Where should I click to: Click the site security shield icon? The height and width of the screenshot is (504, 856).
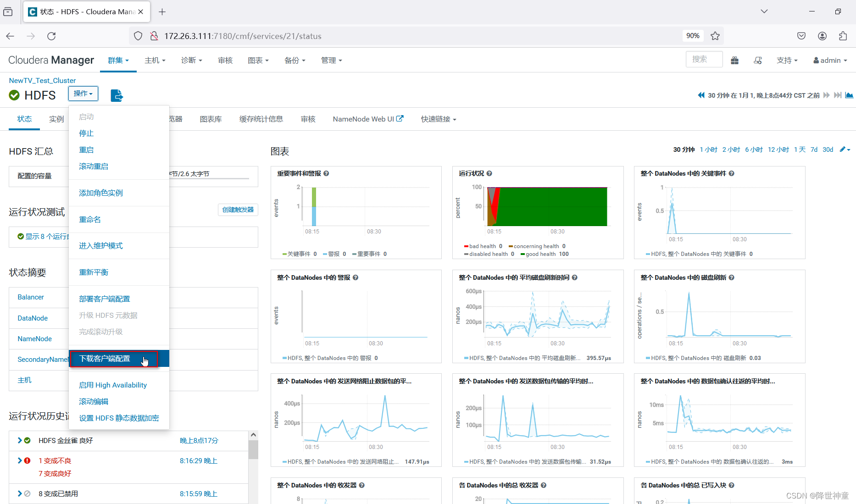coord(138,36)
